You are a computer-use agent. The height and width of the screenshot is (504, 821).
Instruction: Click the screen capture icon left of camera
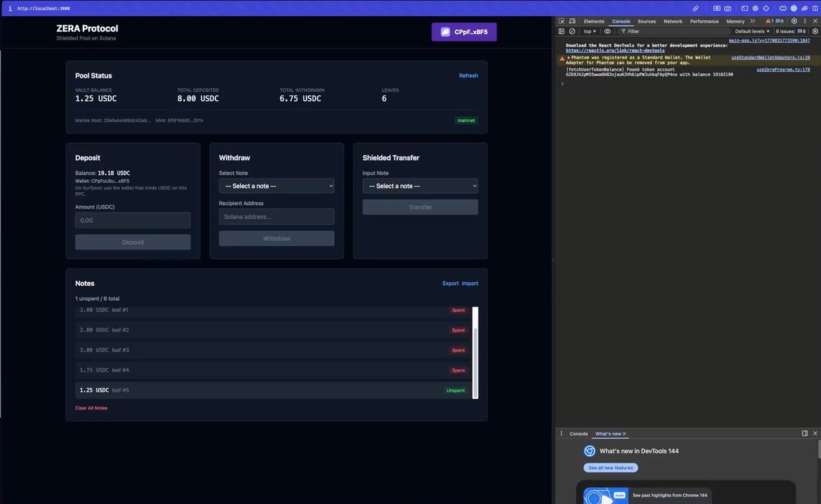(x=717, y=8)
